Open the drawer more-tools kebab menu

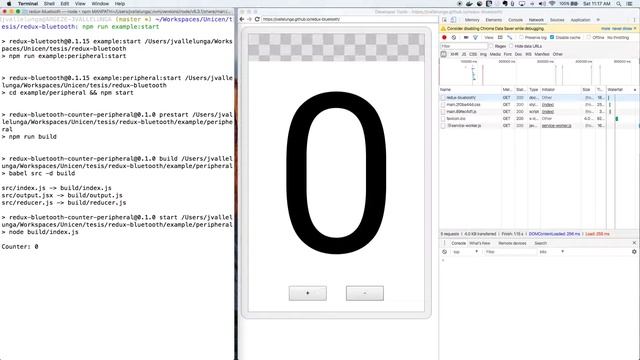pos(444,243)
